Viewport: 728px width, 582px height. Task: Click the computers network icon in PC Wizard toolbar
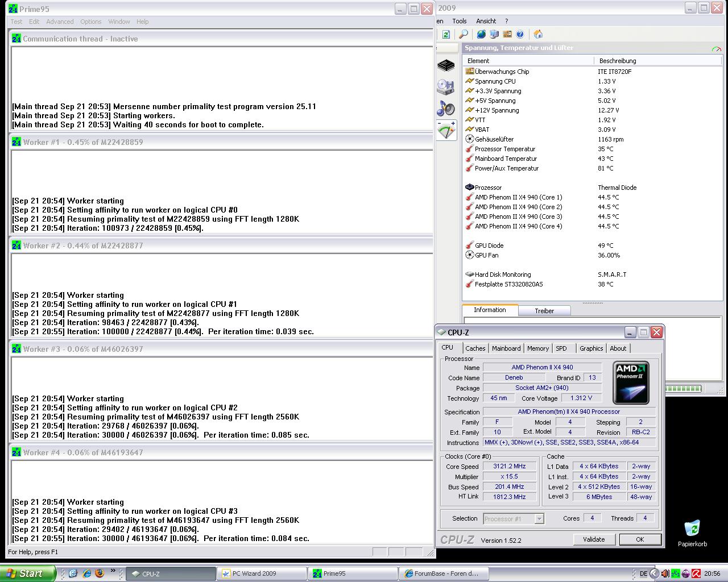pos(494,34)
